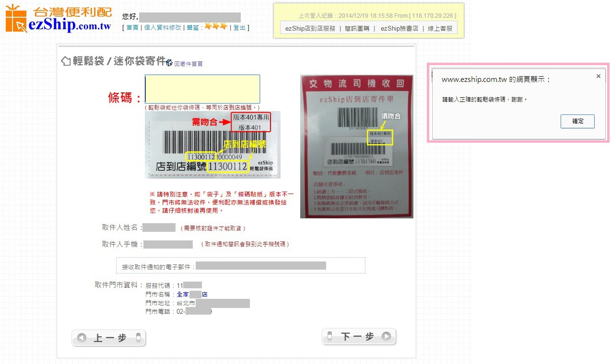The image size is (611, 364).
Task: Click the 聲譽 label text
Action: tap(193, 28)
